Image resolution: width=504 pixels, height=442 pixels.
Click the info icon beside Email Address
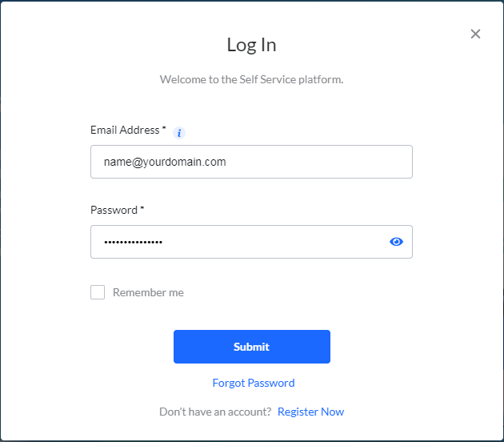179,133
